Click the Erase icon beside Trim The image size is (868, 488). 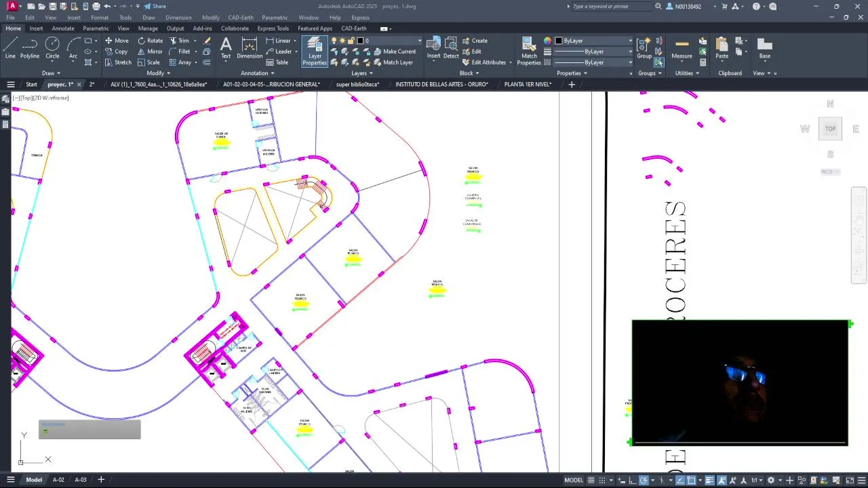click(x=207, y=41)
